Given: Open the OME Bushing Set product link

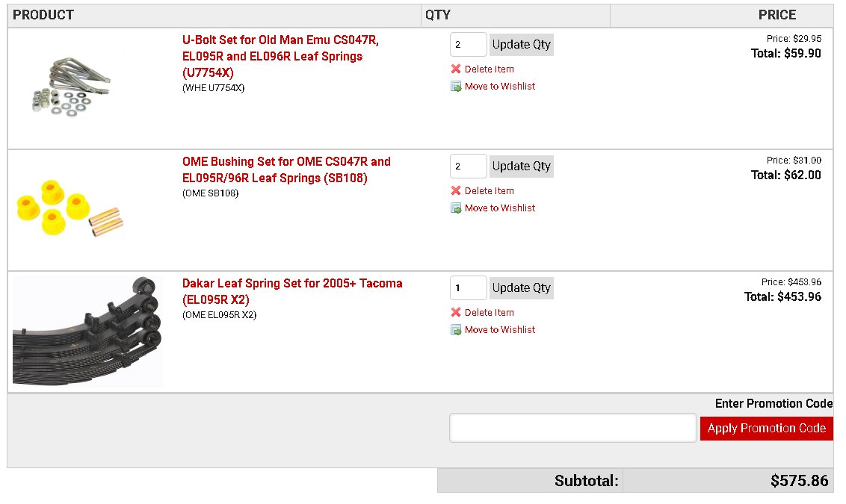Looking at the screenshot, I should coord(286,169).
